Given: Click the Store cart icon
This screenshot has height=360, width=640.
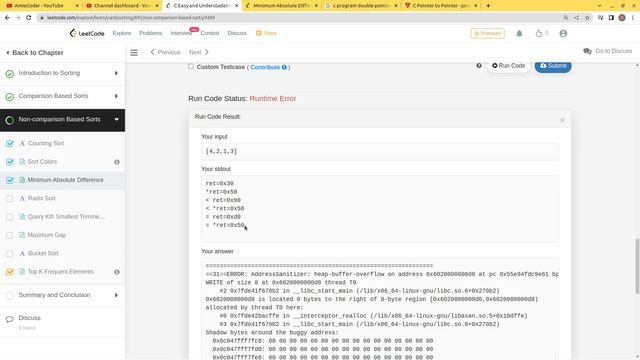Looking at the screenshot, I should 258,33.
